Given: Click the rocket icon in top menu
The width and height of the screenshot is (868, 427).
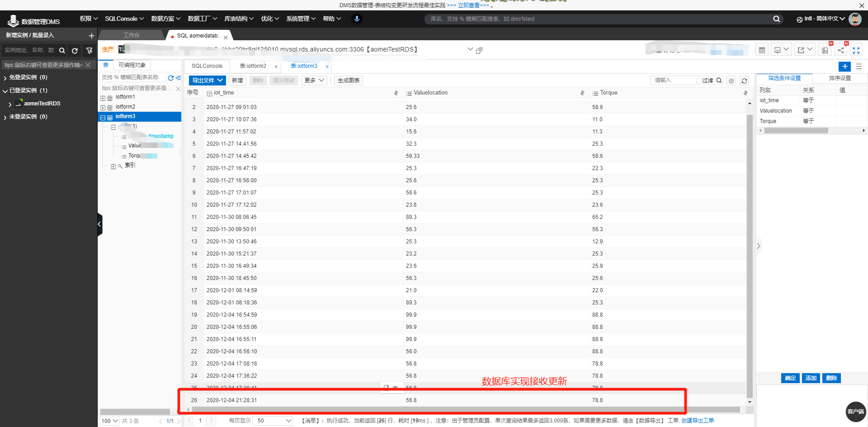Looking at the screenshot, I should pyautogui.click(x=357, y=19).
